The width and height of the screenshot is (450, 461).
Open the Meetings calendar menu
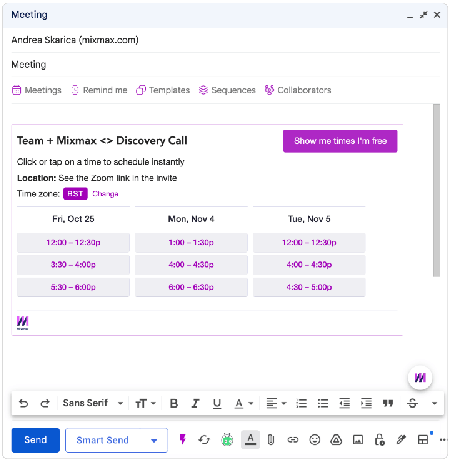(37, 90)
